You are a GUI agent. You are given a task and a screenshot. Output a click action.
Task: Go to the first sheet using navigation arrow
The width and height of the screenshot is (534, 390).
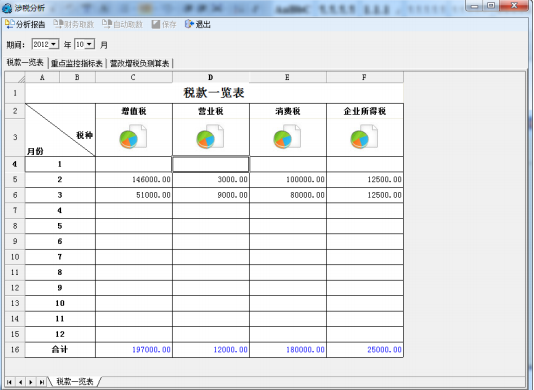coord(9,382)
